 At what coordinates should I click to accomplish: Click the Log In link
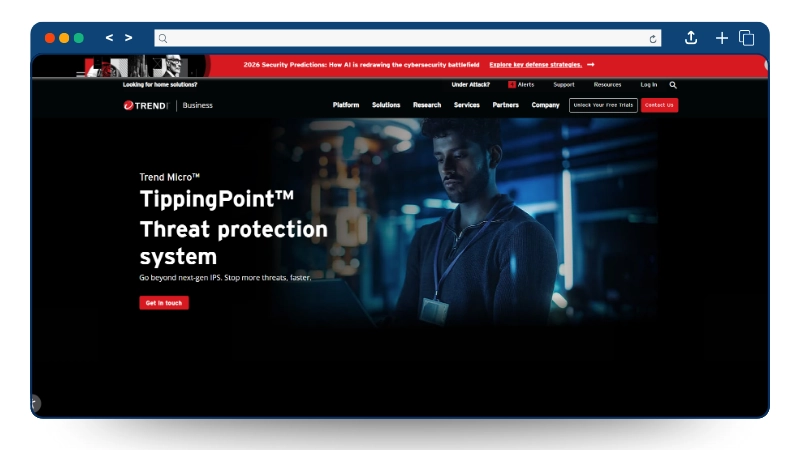[648, 85]
